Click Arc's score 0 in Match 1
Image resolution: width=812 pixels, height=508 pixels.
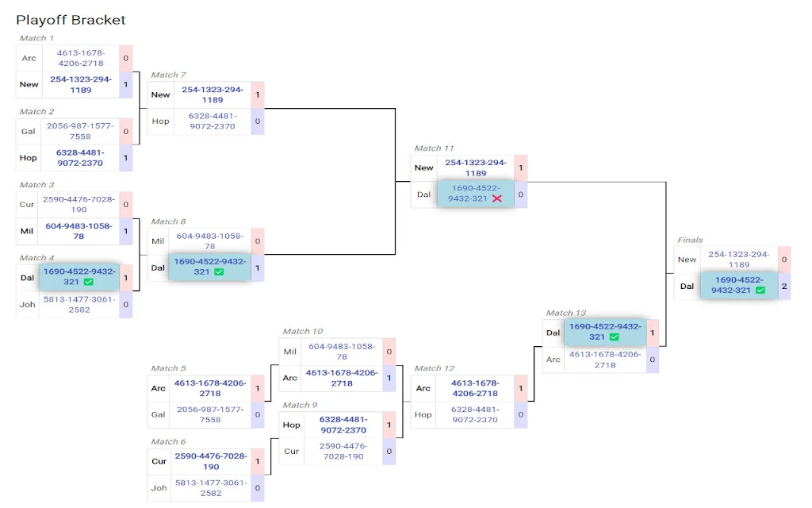coord(126,58)
